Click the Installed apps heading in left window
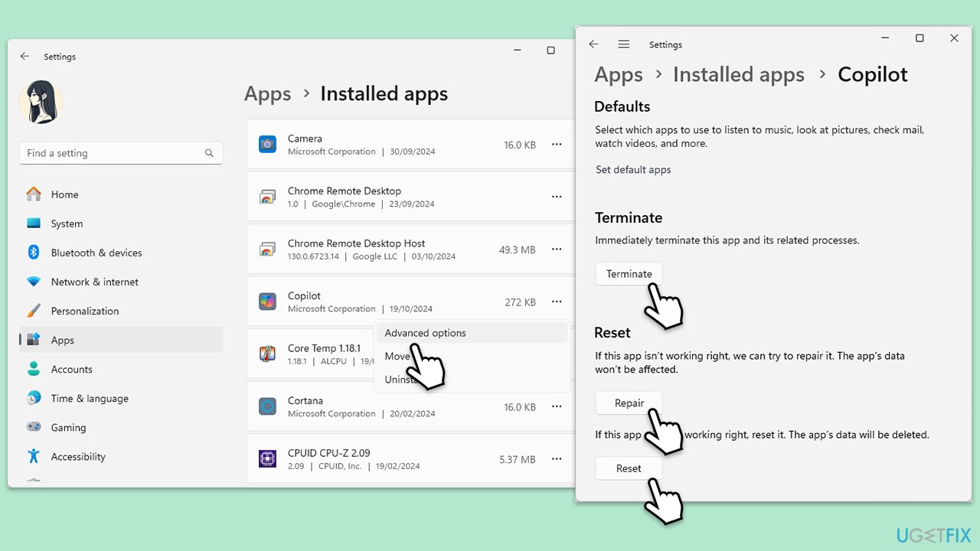 384,94
